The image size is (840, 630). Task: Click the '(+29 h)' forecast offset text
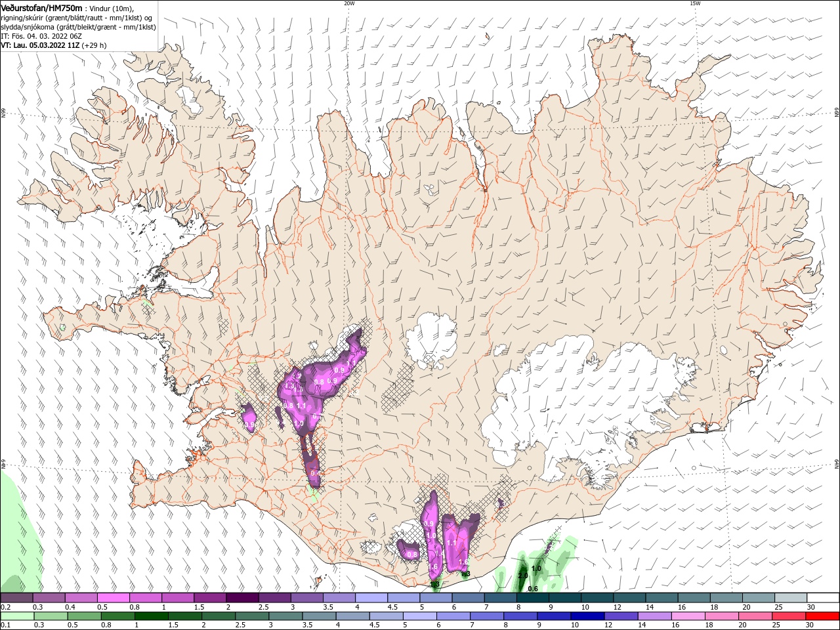94,45
